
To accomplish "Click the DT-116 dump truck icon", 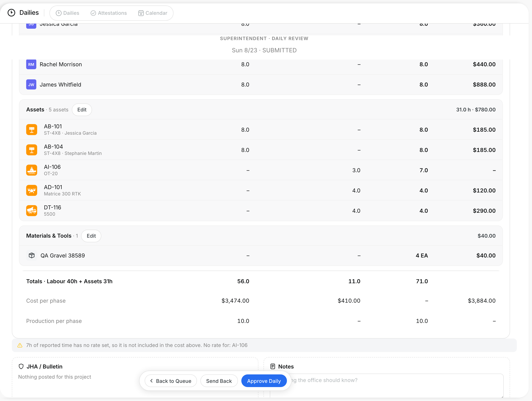I will click(31, 211).
